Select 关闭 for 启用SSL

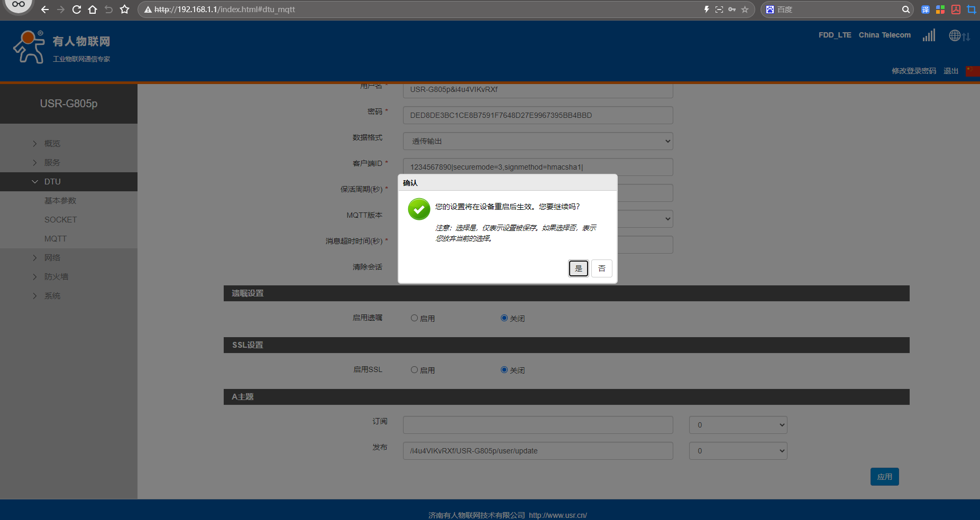[x=504, y=370]
